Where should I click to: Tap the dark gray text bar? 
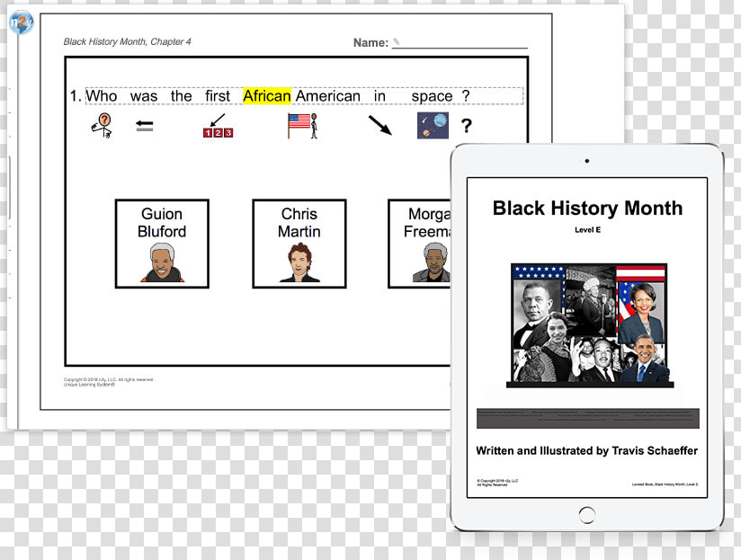tap(588, 418)
